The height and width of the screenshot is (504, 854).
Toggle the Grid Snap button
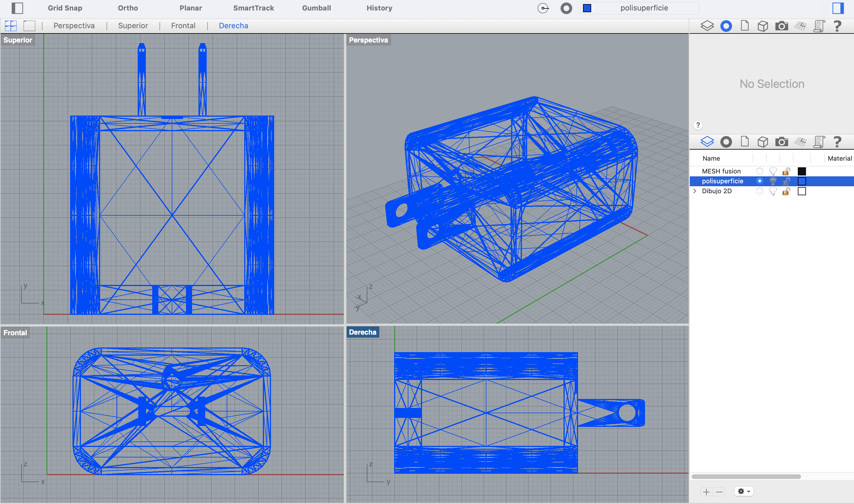[65, 8]
